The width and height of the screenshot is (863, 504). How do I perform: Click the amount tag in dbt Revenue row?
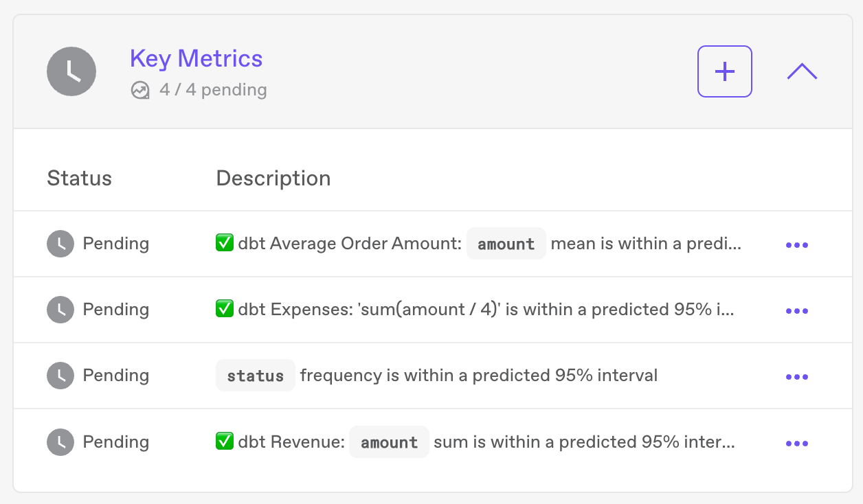tap(390, 442)
